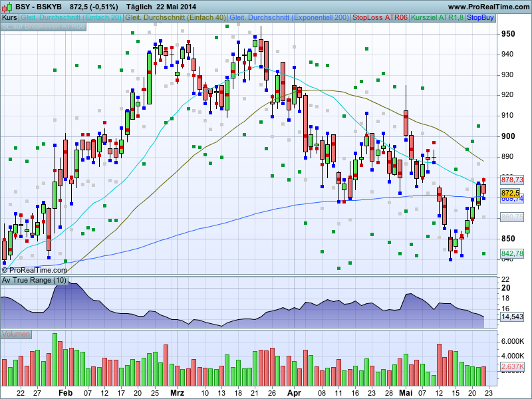Click the Täglich timeframe text
532x399 pixels.
click(x=139, y=7)
